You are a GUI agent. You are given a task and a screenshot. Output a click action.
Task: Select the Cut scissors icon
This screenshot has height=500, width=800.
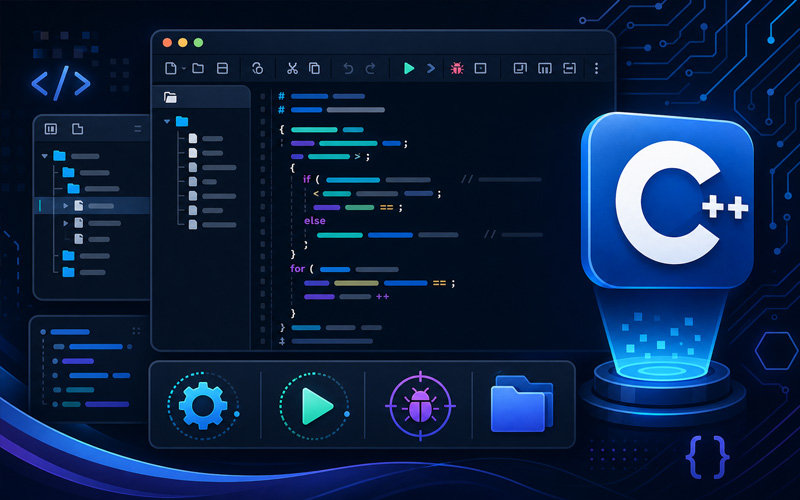[292, 68]
